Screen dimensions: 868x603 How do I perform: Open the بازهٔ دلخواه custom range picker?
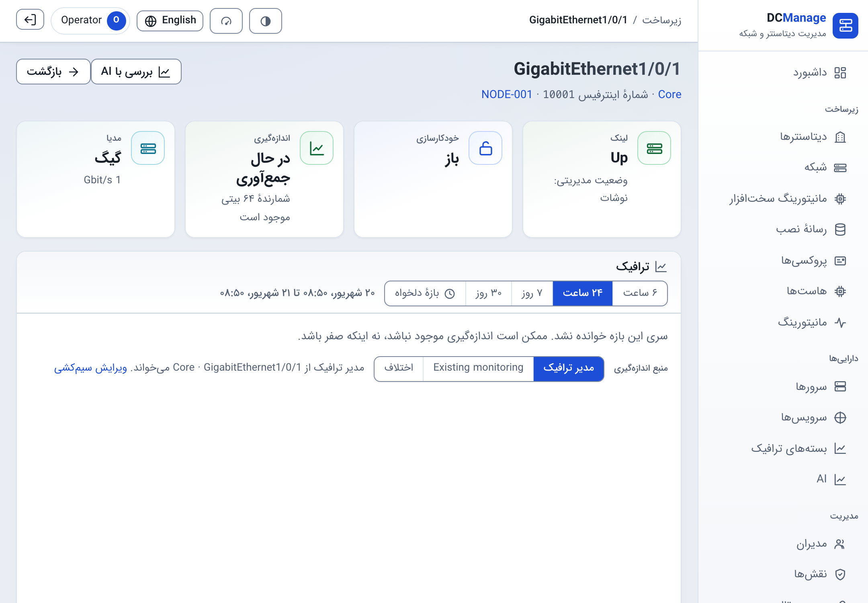(425, 293)
